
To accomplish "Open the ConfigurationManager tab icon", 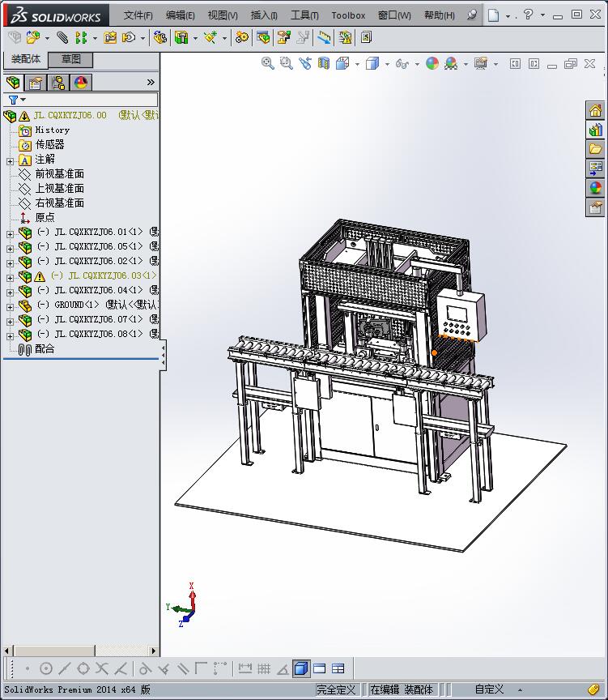I will point(58,83).
